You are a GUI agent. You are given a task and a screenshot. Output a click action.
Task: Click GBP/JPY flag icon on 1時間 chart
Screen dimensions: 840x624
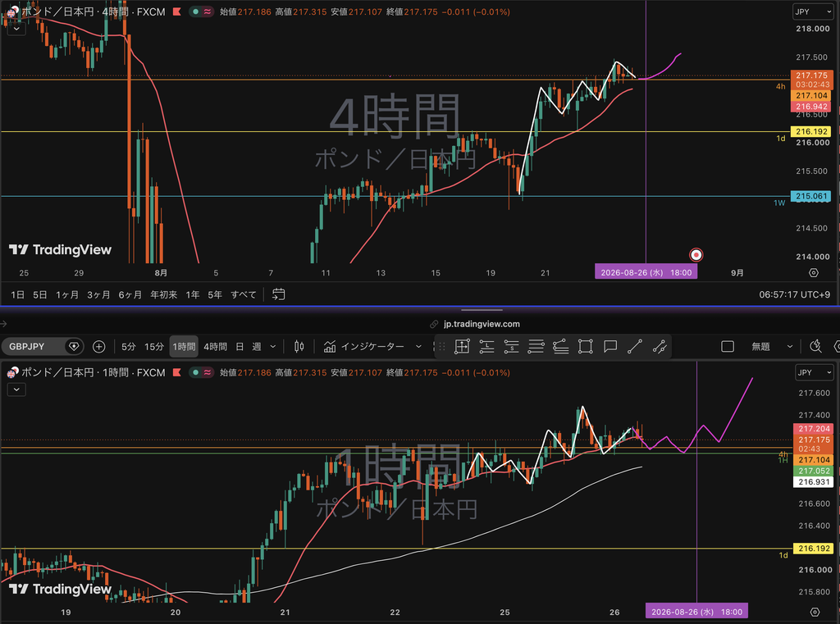click(x=11, y=372)
